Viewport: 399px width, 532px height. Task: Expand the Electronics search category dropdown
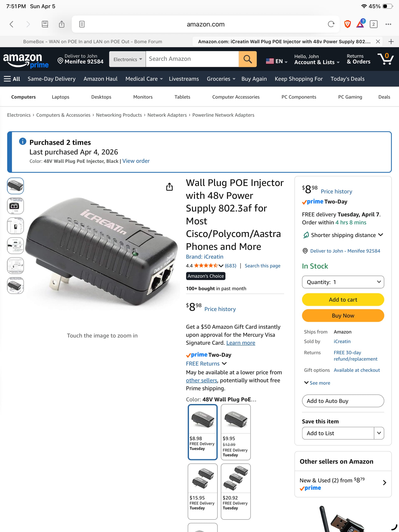(x=127, y=59)
